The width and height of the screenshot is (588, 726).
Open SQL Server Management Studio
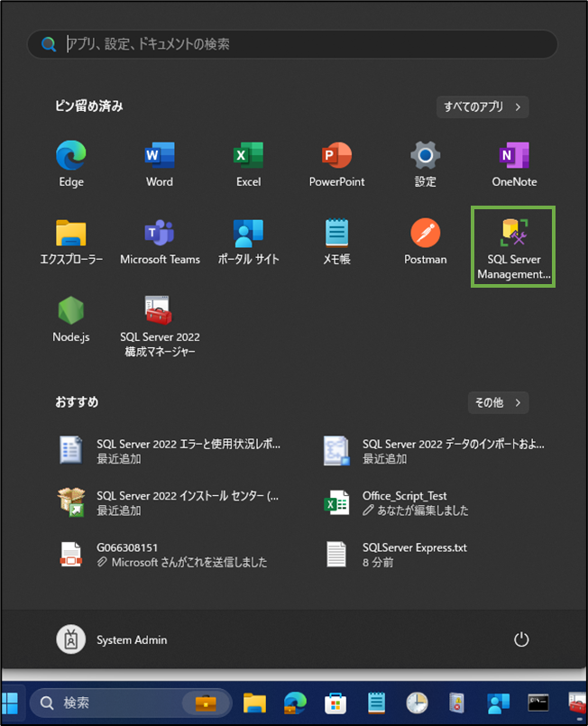point(513,247)
